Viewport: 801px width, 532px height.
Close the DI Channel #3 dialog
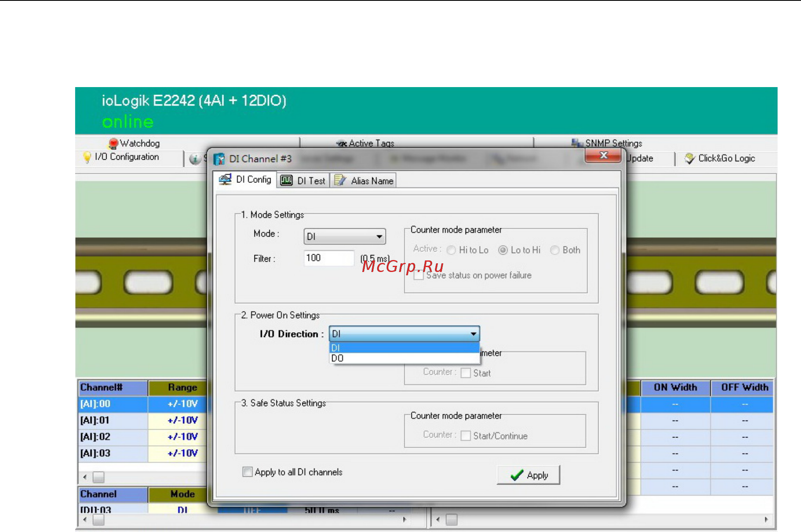pos(603,156)
